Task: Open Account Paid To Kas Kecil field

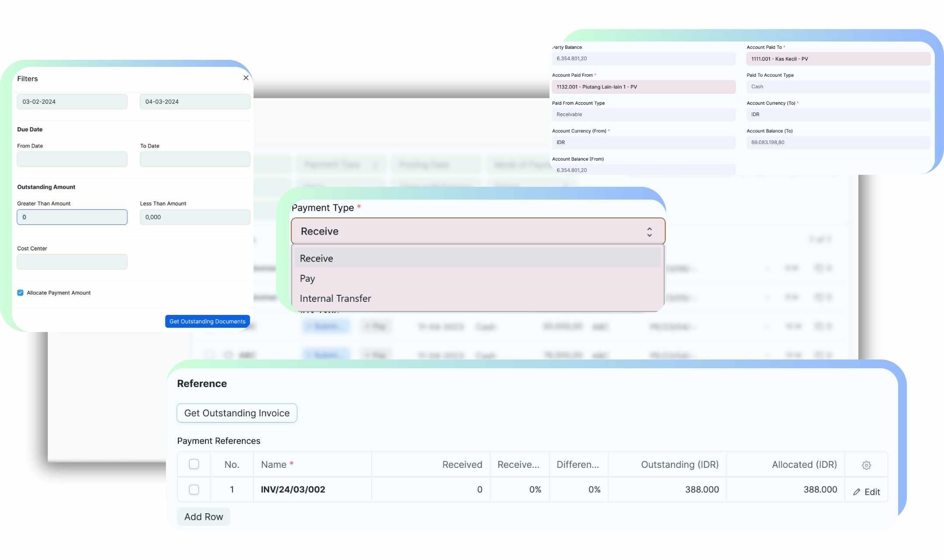Action: coord(838,59)
